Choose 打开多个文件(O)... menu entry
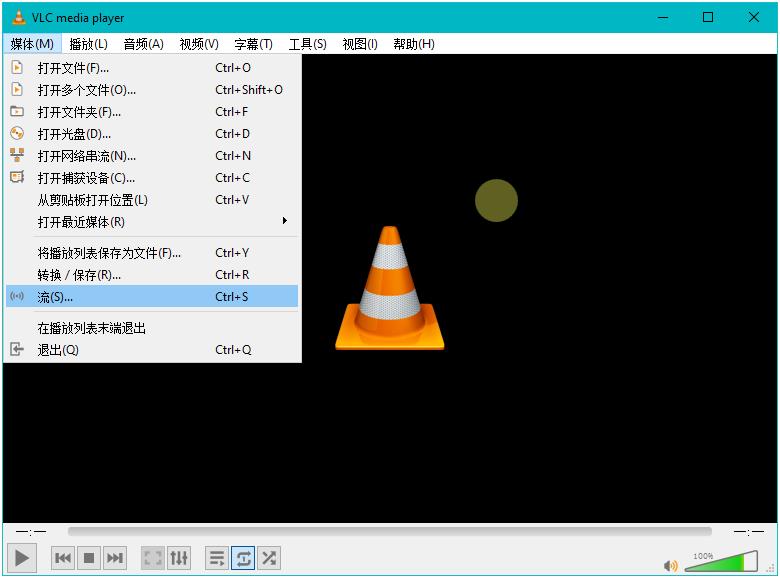 [152, 90]
